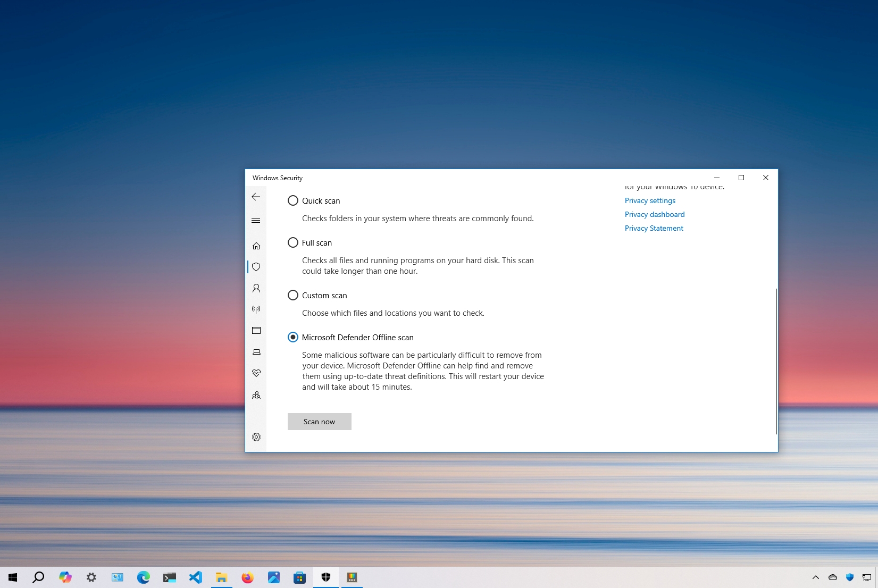Open Microsoft Edge from the taskbar
878x588 pixels.
pos(143,577)
